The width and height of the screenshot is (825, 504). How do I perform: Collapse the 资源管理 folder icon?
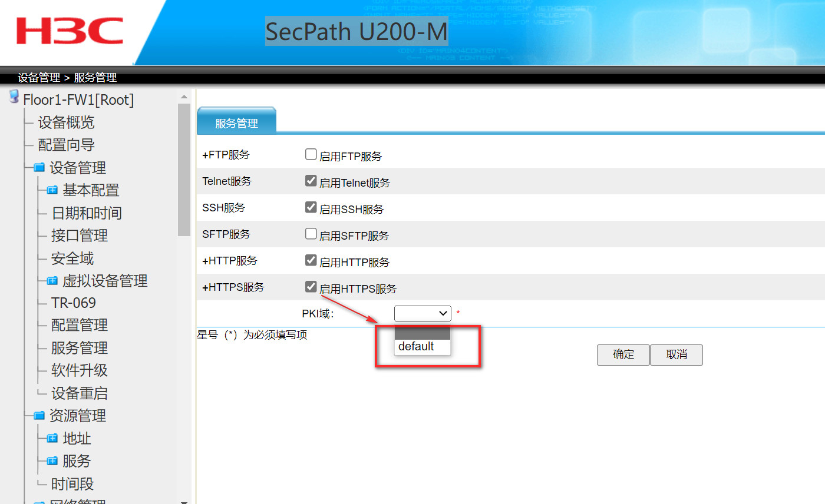coord(39,416)
